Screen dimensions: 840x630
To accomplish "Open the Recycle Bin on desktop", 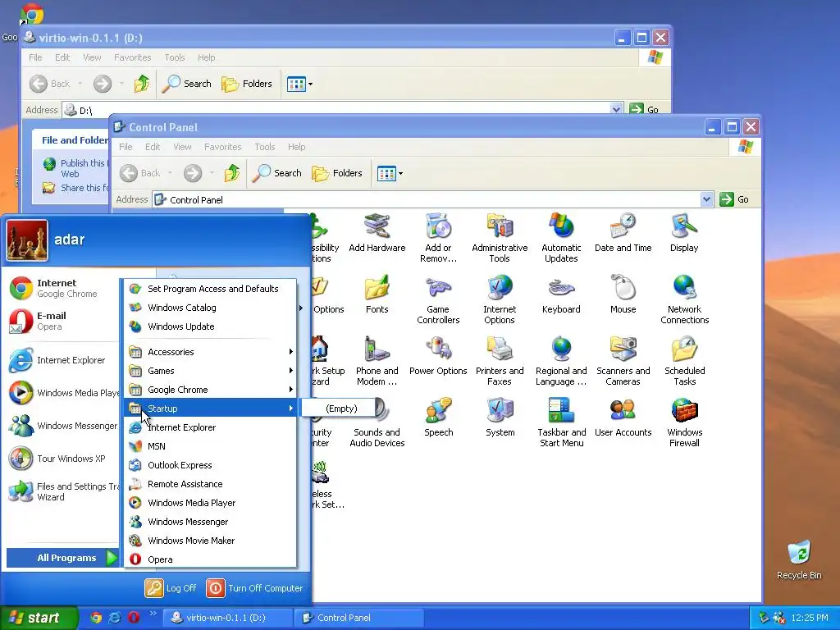I will 799,559.
